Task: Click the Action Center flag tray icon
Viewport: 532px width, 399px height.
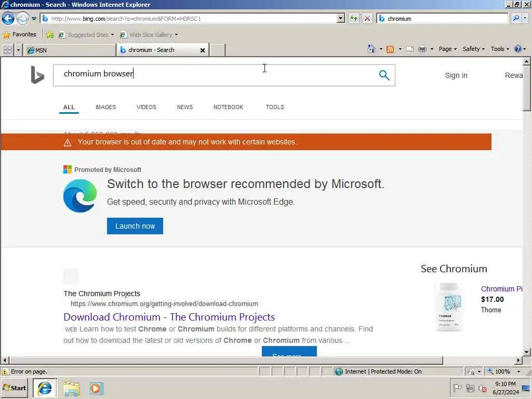Action: click(x=457, y=388)
